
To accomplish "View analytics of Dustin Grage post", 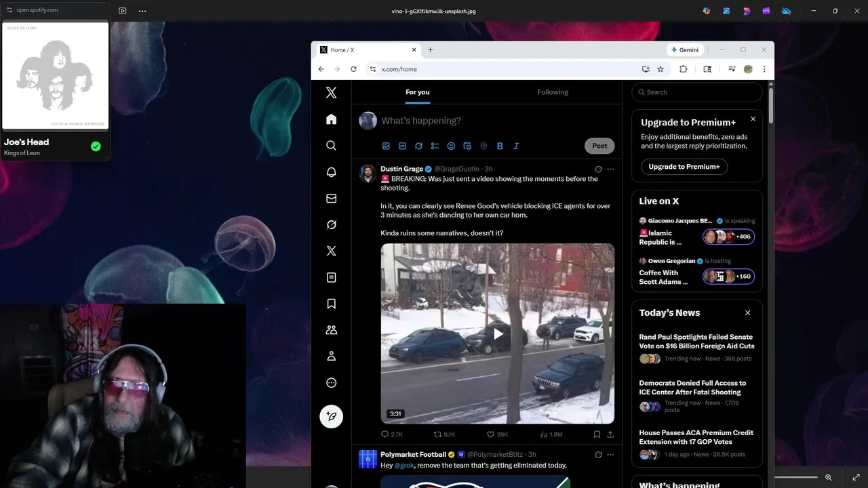I will (x=551, y=434).
